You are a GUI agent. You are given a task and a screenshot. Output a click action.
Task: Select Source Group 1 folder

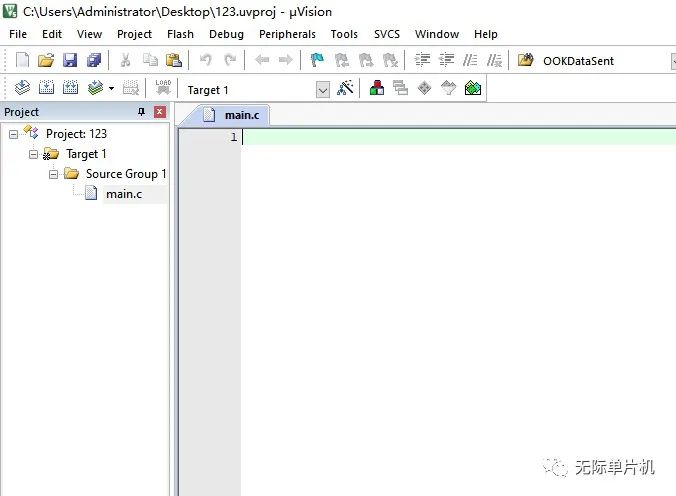pos(126,174)
